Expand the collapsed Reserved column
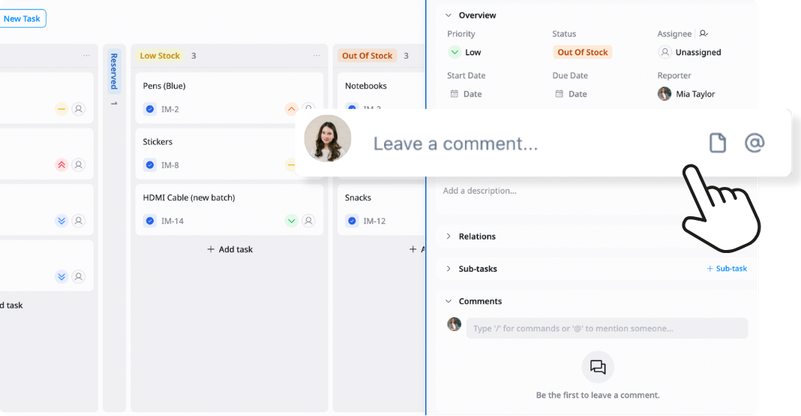This screenshot has width=801, height=416. pyautogui.click(x=114, y=71)
